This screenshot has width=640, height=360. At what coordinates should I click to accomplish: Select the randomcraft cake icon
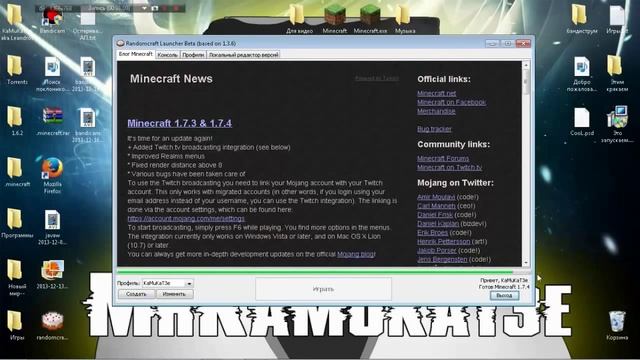point(52,326)
